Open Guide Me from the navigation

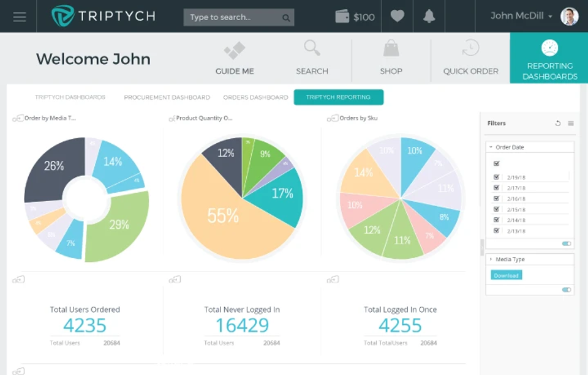235,58
